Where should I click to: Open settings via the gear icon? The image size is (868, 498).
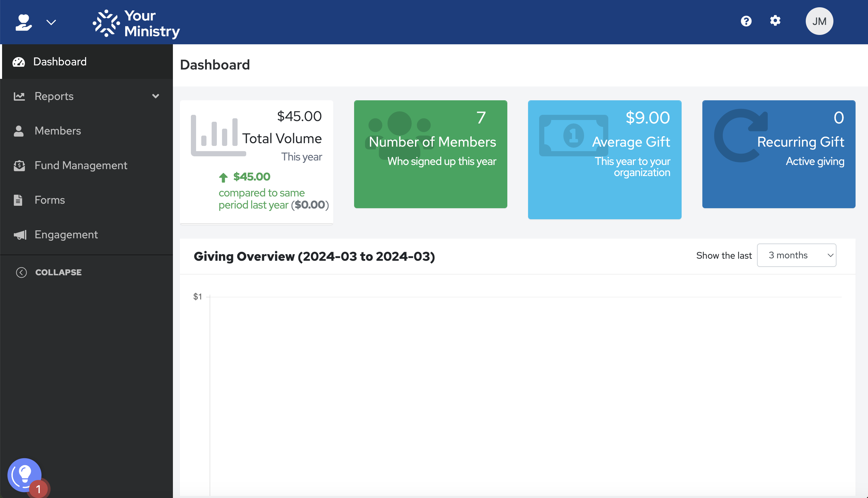click(775, 21)
